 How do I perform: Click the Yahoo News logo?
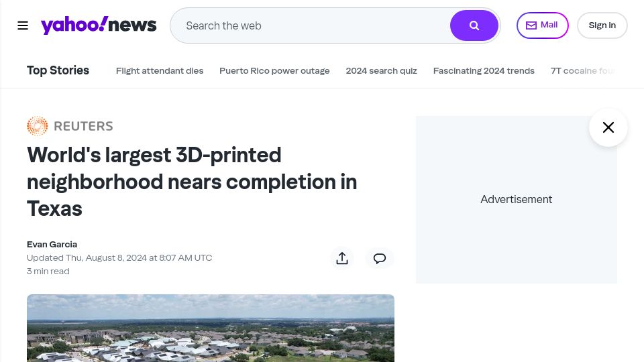(99, 25)
